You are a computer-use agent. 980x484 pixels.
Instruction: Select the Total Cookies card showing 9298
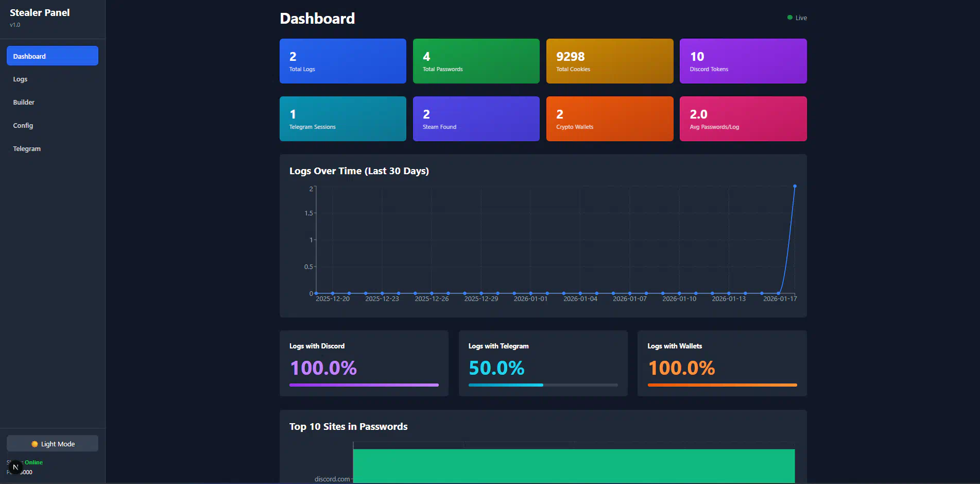[x=609, y=61]
